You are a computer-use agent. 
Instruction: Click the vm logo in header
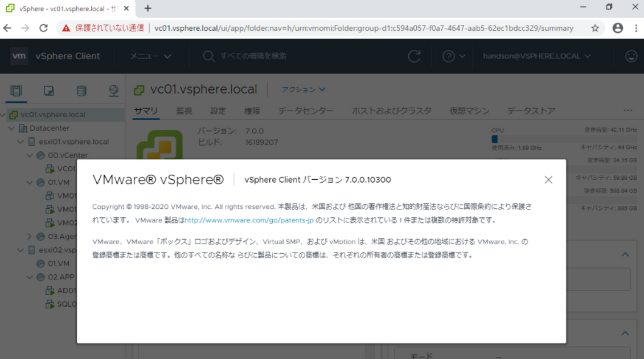[x=19, y=56]
